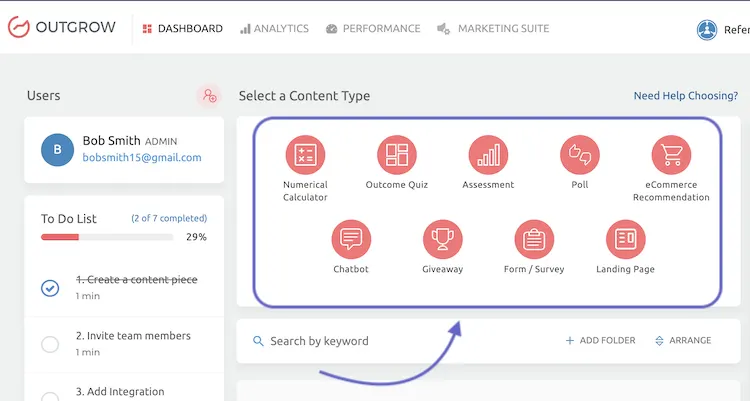The width and height of the screenshot is (750, 401).
Task: Uncheck the Create a content piece task
Action: point(50,288)
